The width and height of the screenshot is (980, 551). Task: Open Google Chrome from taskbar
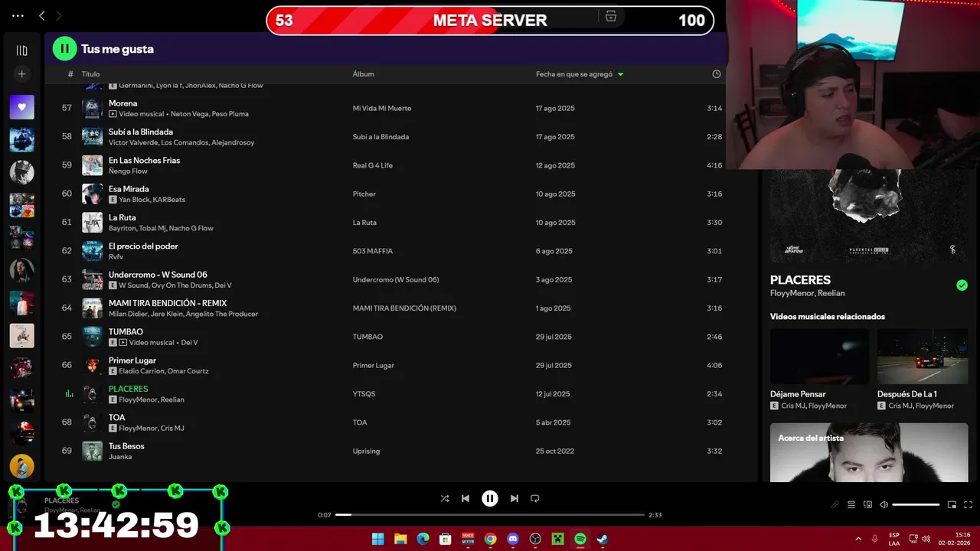coord(491,539)
